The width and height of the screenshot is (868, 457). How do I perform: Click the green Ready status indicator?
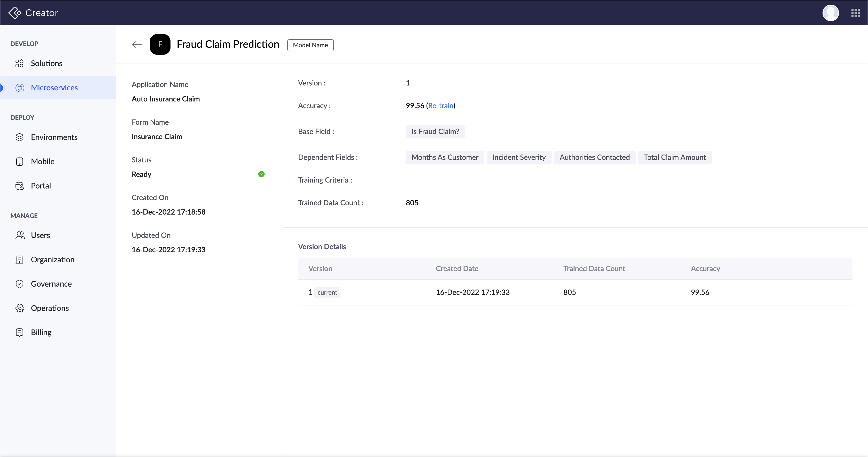(261, 174)
